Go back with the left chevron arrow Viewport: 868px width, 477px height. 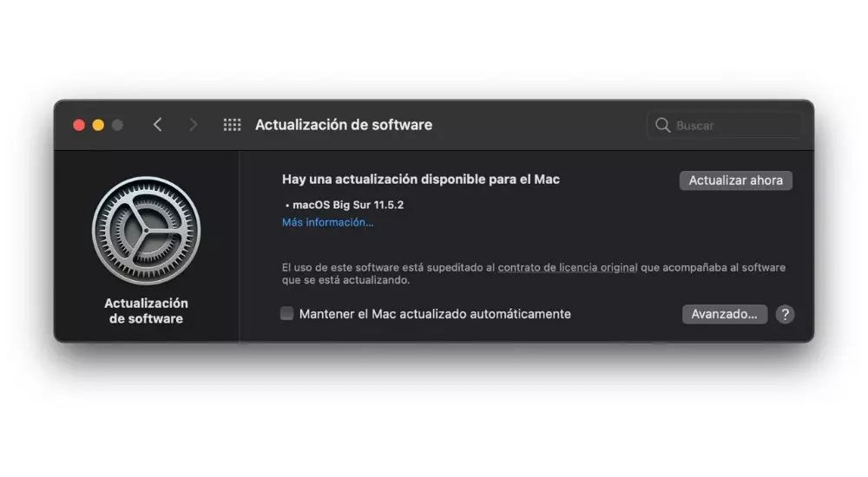point(158,125)
